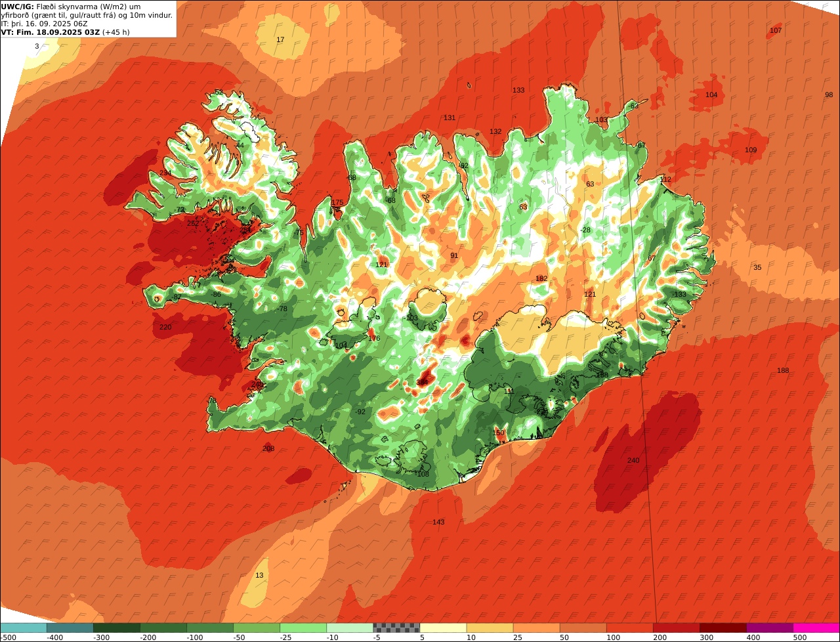The height and width of the screenshot is (642, 840).
Task: Click the '500' legend label
Action: [x=800, y=637]
